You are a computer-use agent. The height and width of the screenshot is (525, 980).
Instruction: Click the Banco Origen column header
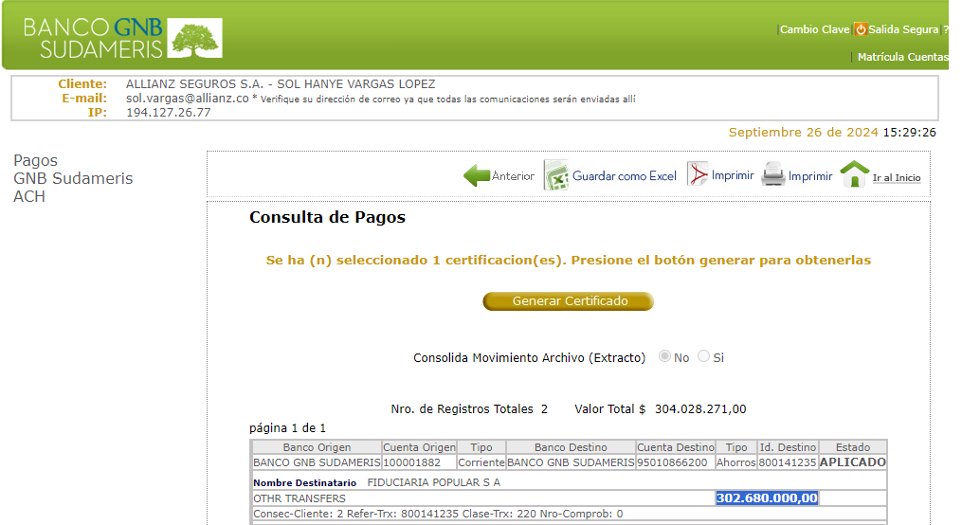[x=317, y=447]
